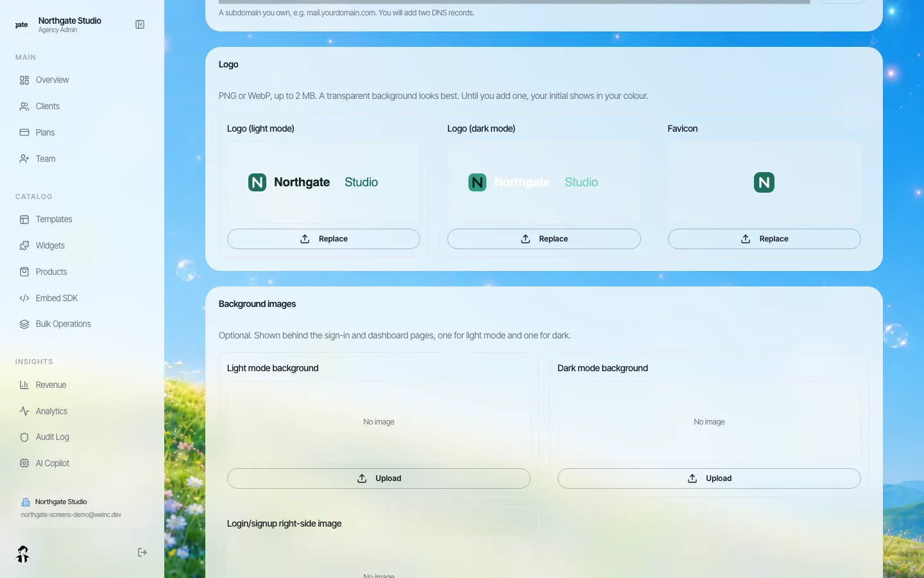Click the Analytics pulse icon
Screen dimensions: 924x578
[24, 412]
